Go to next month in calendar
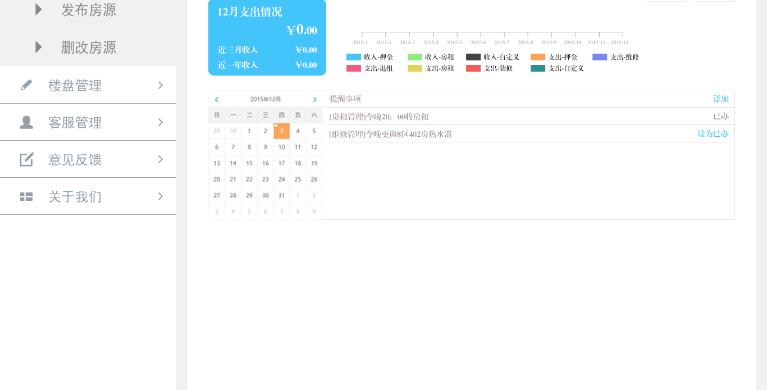 pyautogui.click(x=315, y=99)
